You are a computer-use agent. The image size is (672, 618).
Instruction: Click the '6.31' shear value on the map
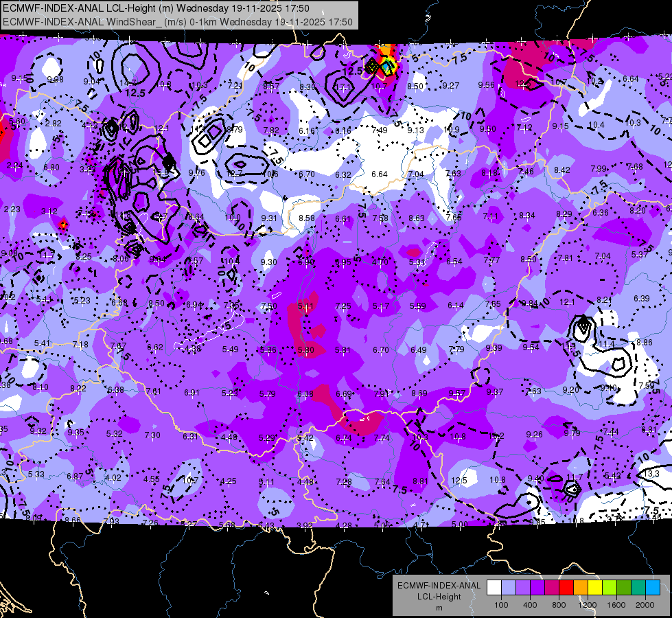190,436
